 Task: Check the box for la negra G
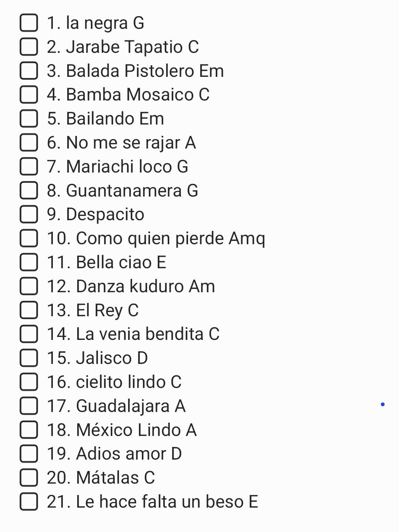[x=29, y=23]
